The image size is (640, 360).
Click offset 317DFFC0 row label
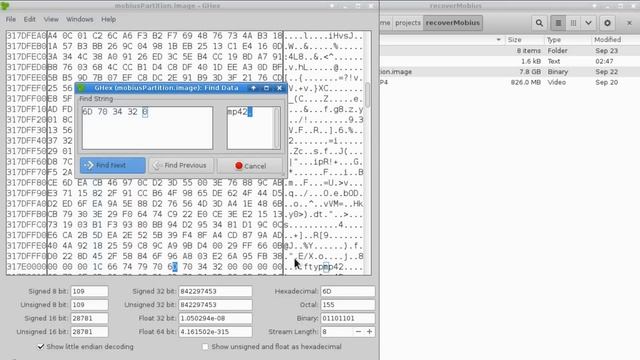(26, 224)
